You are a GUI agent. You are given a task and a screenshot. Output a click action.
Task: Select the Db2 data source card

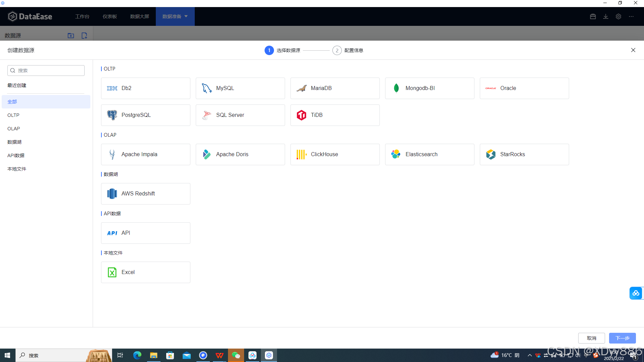(x=145, y=88)
